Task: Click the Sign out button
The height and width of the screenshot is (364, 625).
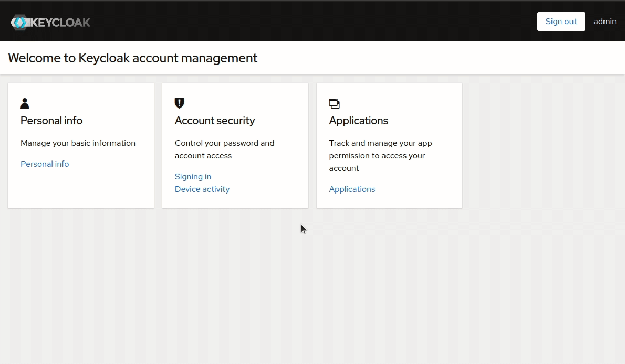Action: click(561, 22)
